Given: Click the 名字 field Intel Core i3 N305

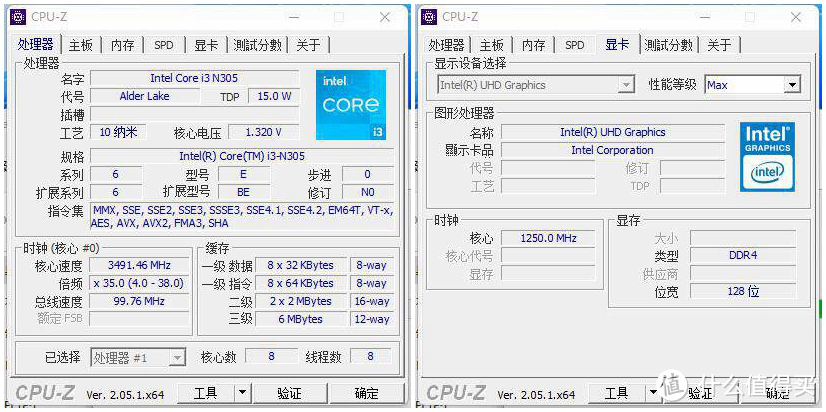Looking at the screenshot, I should [x=194, y=78].
